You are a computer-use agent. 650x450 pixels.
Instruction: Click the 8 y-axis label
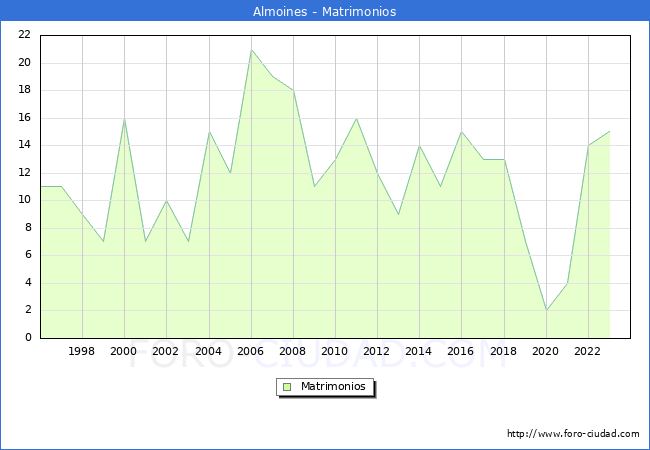point(28,227)
